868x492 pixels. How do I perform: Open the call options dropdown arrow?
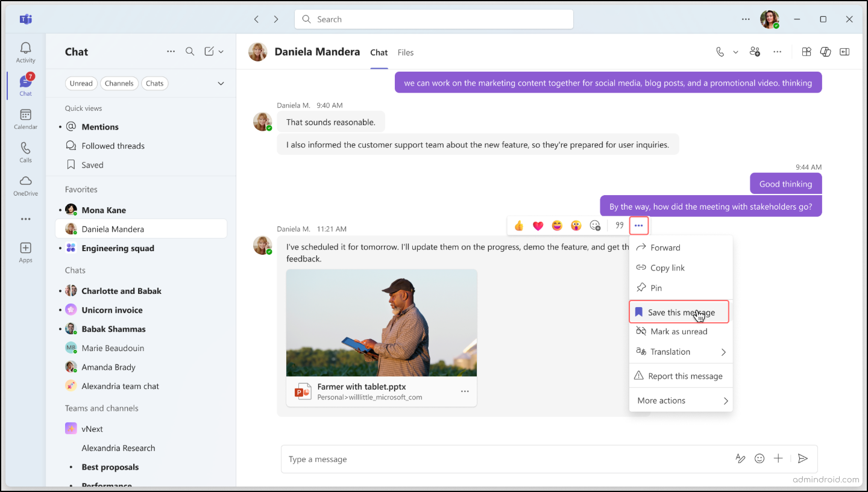pyautogui.click(x=735, y=52)
